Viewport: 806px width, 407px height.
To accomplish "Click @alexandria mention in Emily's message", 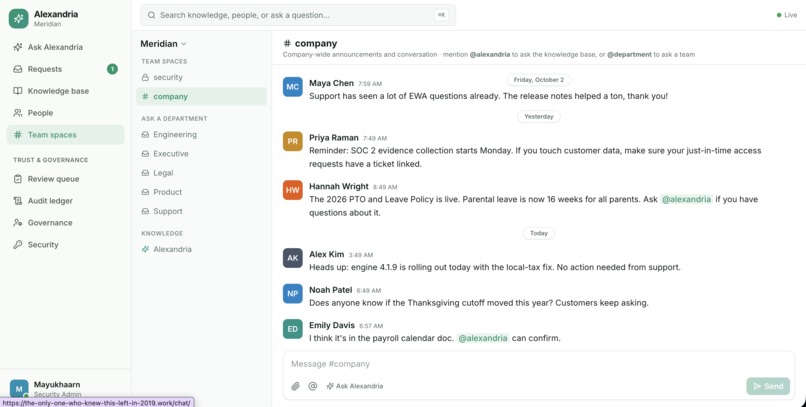I will [x=483, y=338].
